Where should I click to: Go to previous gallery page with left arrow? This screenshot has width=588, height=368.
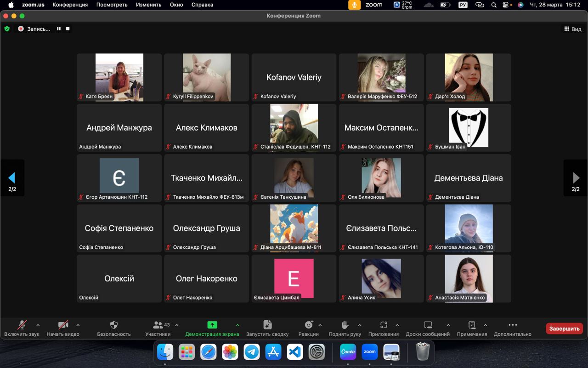click(x=12, y=178)
